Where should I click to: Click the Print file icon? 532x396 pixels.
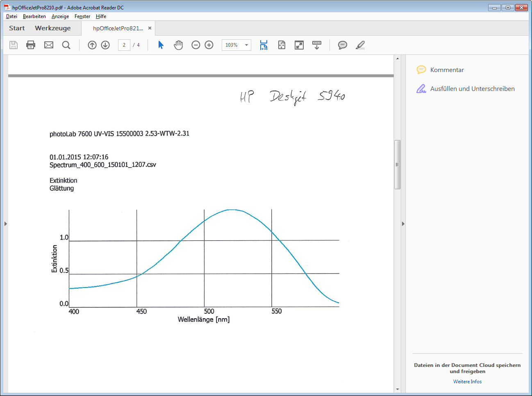click(31, 45)
